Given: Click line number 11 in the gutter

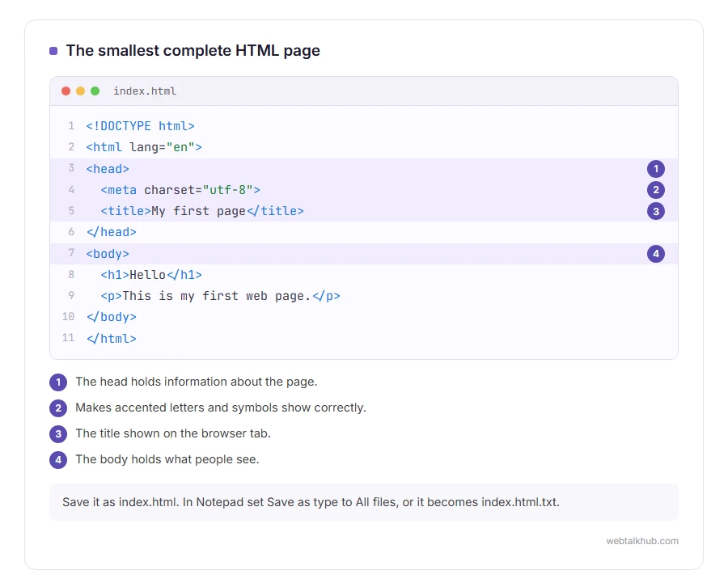Looking at the screenshot, I should (68, 338).
